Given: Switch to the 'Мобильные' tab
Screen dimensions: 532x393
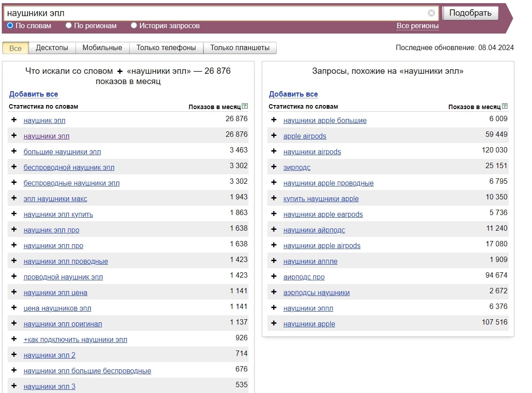Looking at the screenshot, I should click(102, 48).
